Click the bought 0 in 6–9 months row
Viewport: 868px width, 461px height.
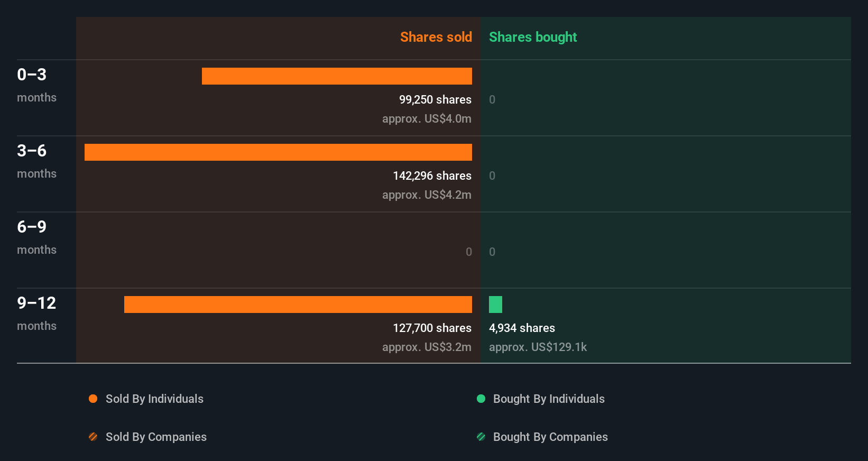(492, 252)
